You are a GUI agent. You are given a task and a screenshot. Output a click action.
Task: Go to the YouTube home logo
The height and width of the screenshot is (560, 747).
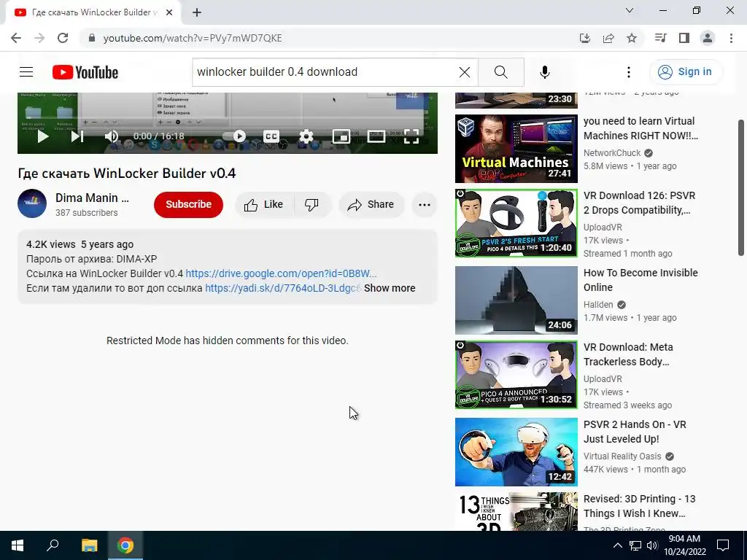coord(85,72)
